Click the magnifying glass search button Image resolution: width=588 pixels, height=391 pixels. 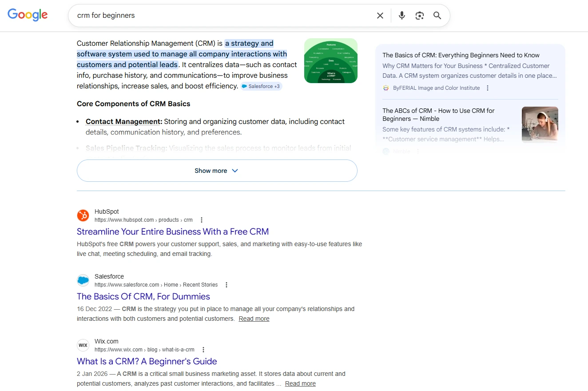coord(437,16)
